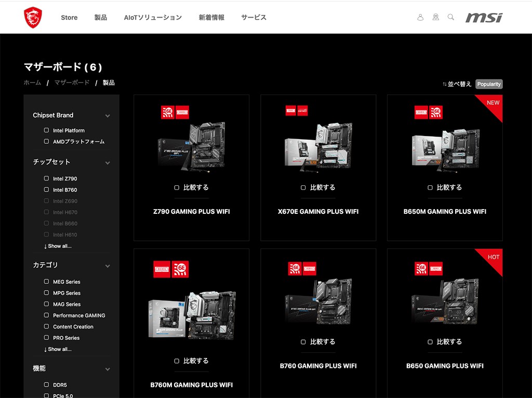Click DDR5 badge on B760M GAMING PLUS WIFI
This screenshot has width=532, height=398.
[x=162, y=269]
